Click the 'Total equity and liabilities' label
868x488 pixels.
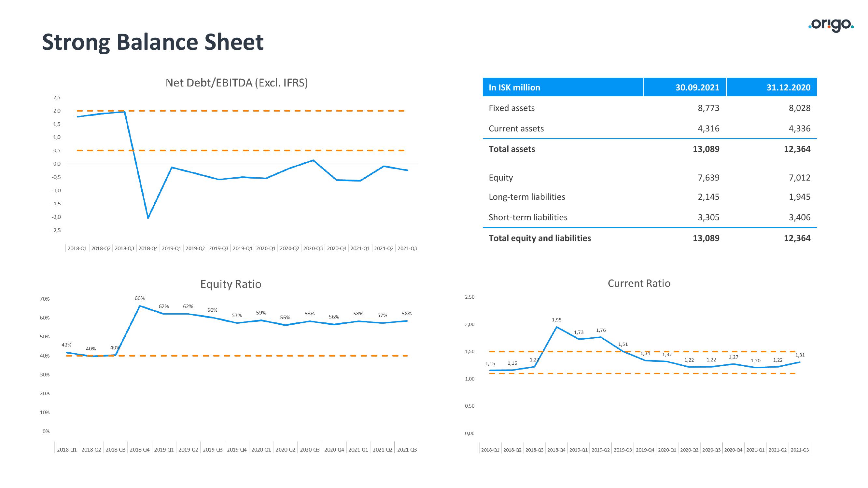[x=540, y=238]
